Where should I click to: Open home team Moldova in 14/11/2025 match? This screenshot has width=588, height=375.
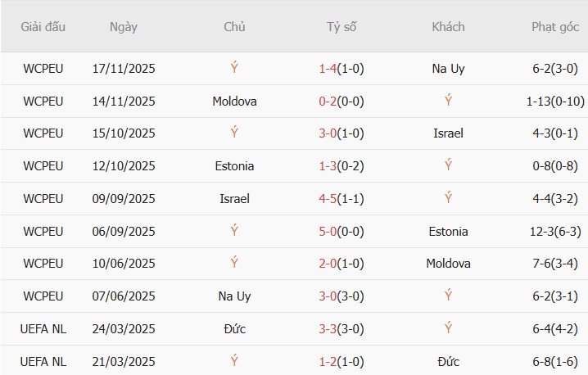pyautogui.click(x=234, y=102)
